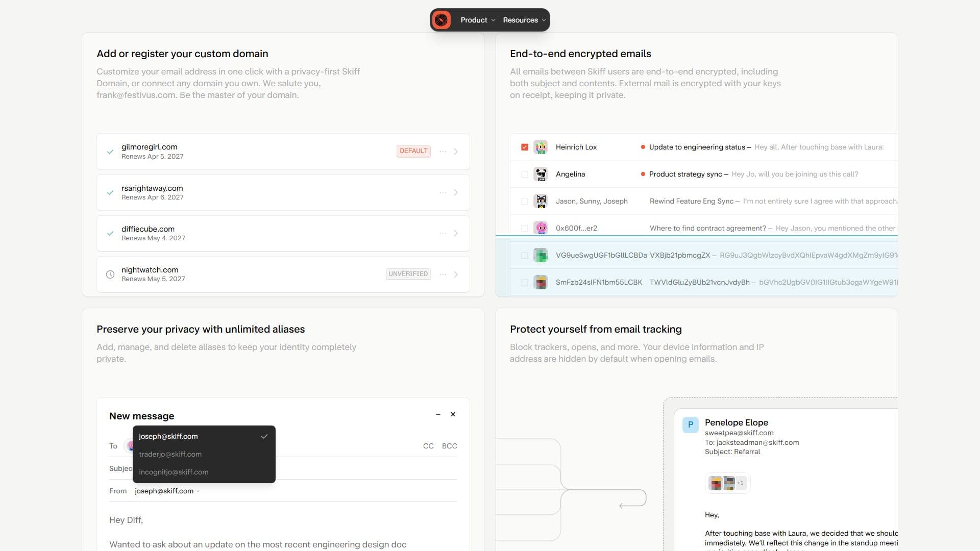Select traderjo@skiff.com alias

coord(204,454)
